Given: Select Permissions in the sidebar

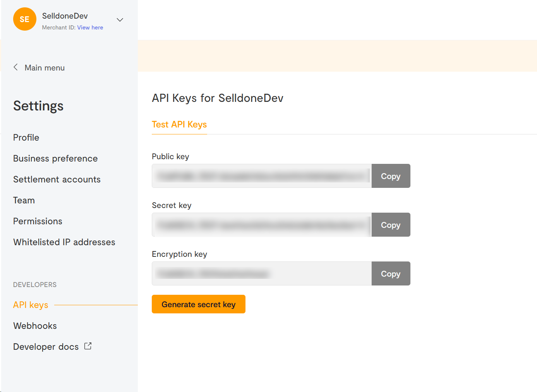Looking at the screenshot, I should (x=38, y=221).
